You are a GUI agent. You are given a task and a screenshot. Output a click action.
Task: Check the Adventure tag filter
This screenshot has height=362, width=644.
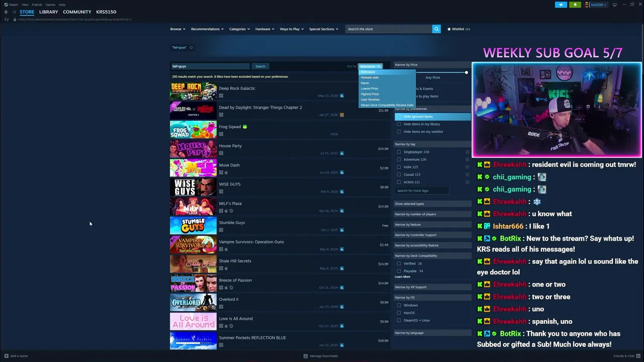point(399,159)
